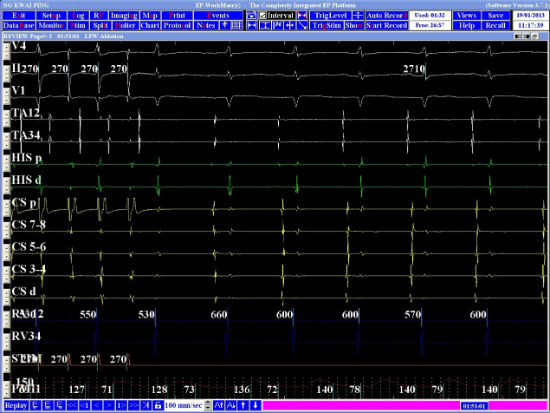Click first small window icon on review bar
This screenshot has height=413, width=550.
coord(518,36)
